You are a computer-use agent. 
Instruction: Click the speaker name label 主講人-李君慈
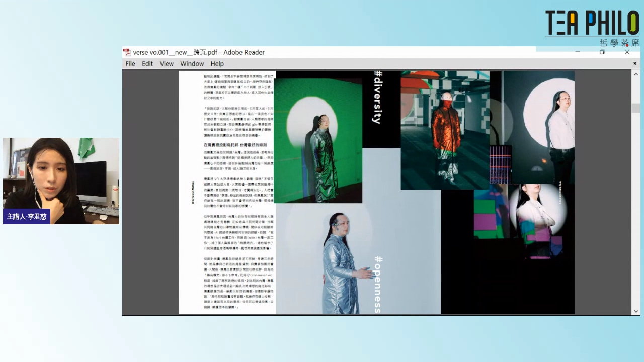coord(27,217)
